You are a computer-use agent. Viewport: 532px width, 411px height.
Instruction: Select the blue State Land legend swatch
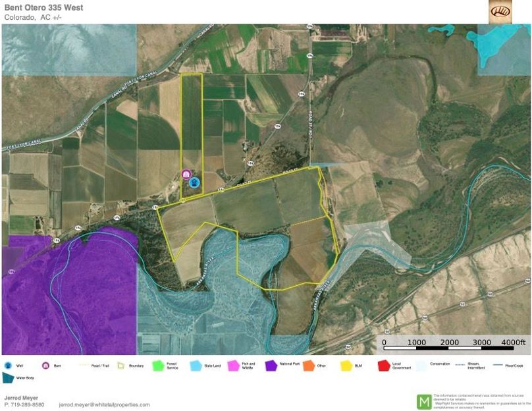[x=195, y=365]
